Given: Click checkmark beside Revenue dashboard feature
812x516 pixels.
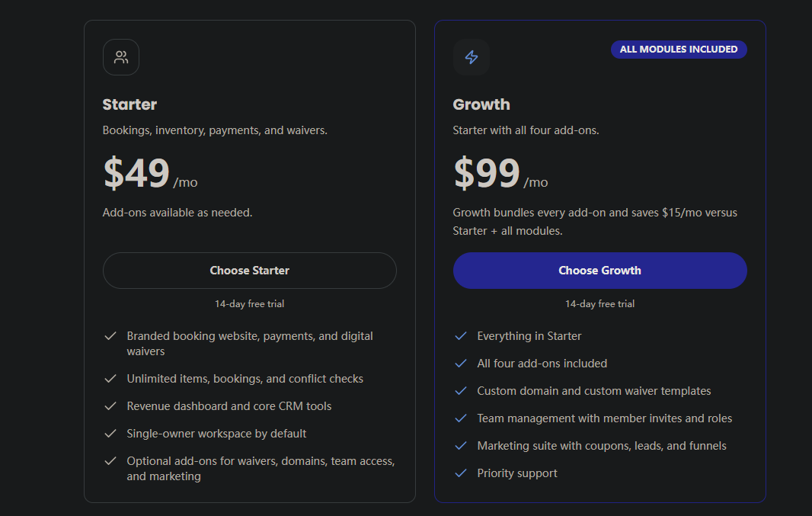Looking at the screenshot, I should click(110, 406).
